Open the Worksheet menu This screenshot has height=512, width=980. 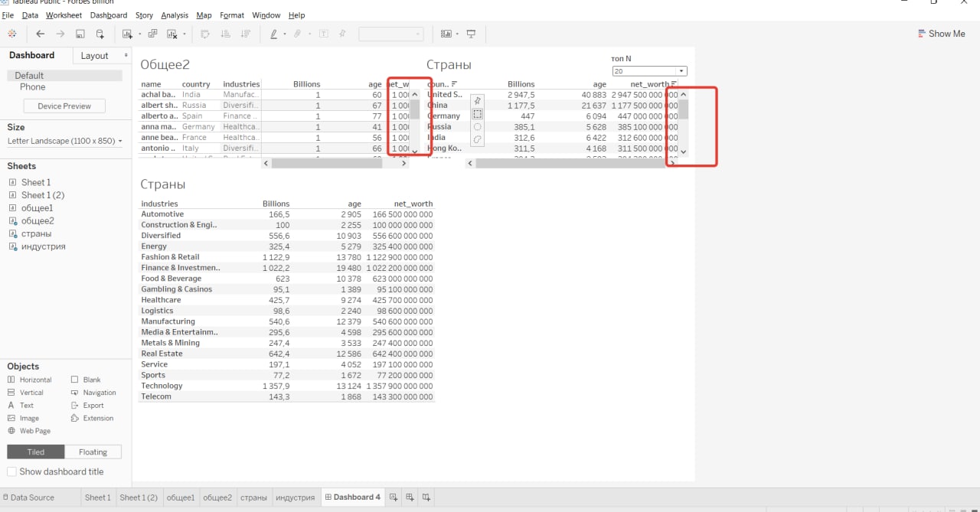(x=64, y=15)
